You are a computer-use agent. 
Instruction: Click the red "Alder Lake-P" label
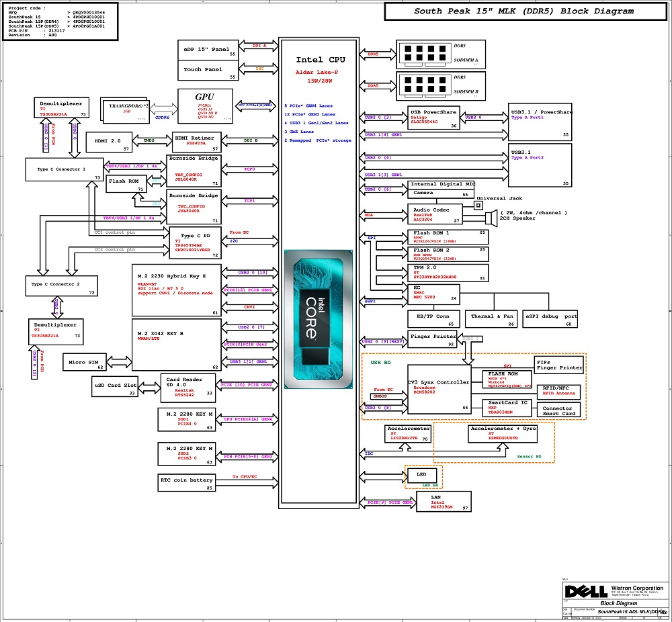point(317,72)
